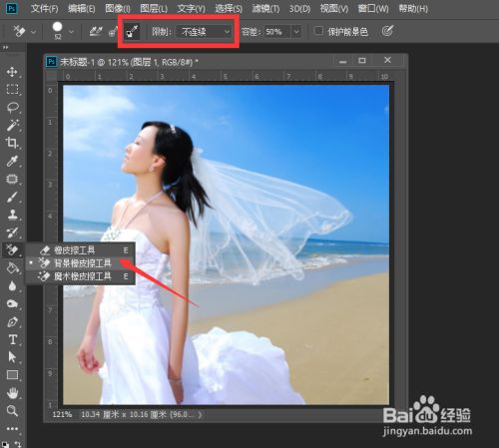Choose Sampling: Once option
This screenshot has height=448, width=499.
click(x=113, y=32)
